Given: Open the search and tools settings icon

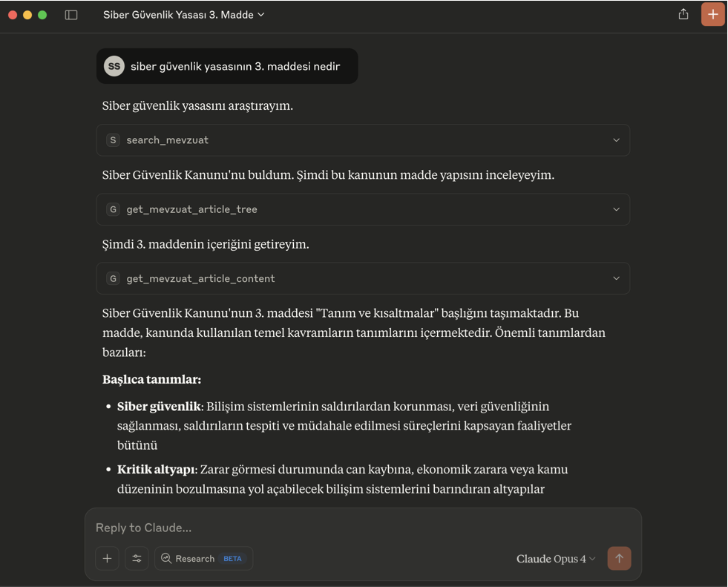Looking at the screenshot, I should 137,558.
